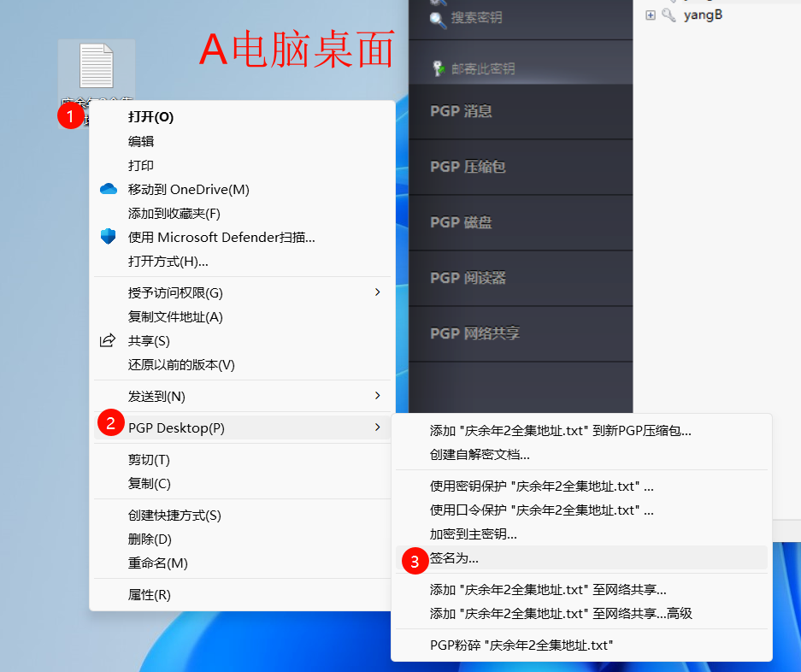Select 加密到主密钥... submenu entry
Screen dimensions: 801x672
coord(581,534)
